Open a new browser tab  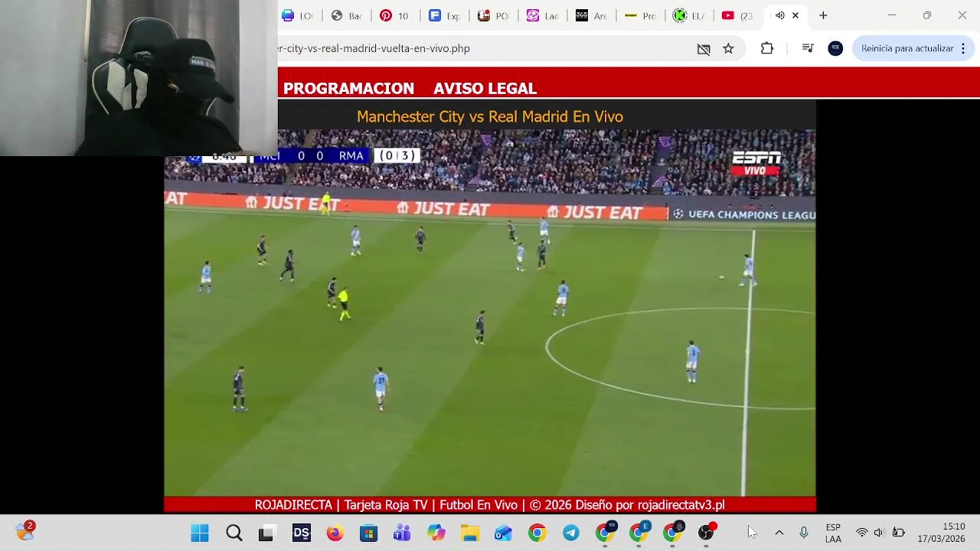click(823, 15)
